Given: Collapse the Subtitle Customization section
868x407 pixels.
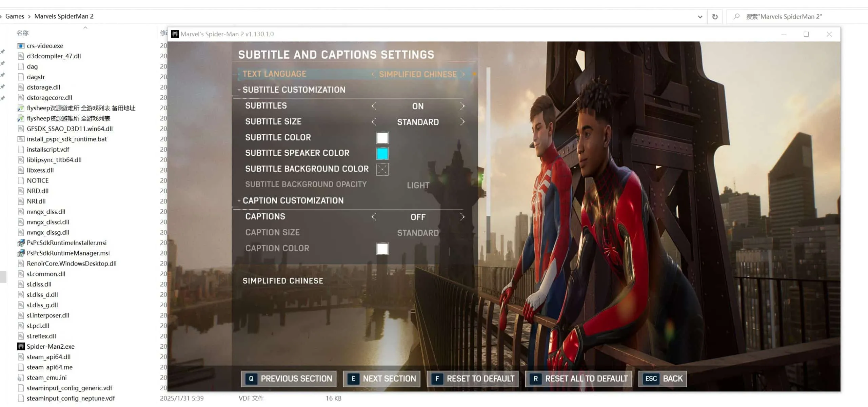Looking at the screenshot, I should point(239,90).
